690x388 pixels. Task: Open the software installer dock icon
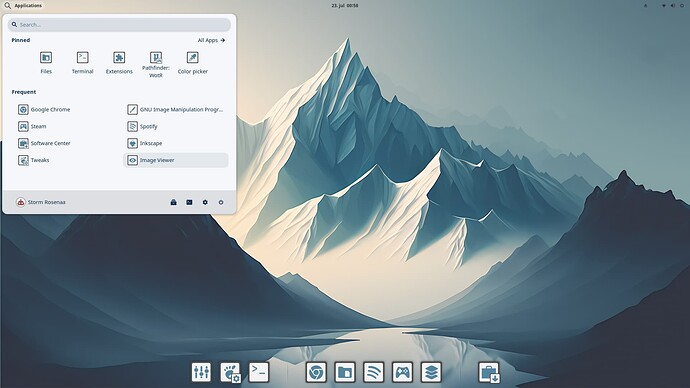pyautogui.click(x=489, y=372)
